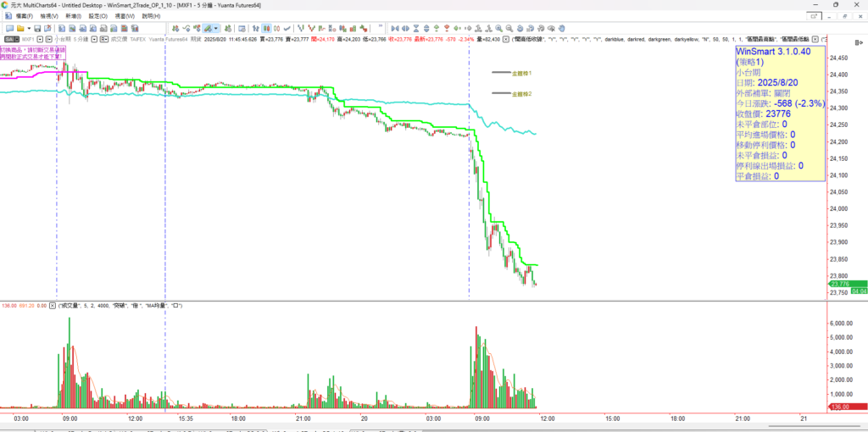Open the 新增(I) menu
The image size is (868, 432).
click(x=73, y=16)
